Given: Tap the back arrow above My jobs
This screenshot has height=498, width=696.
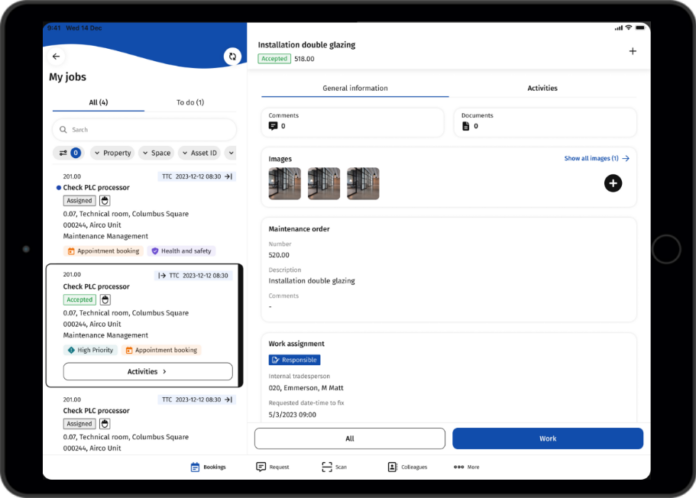Looking at the screenshot, I should pos(56,57).
